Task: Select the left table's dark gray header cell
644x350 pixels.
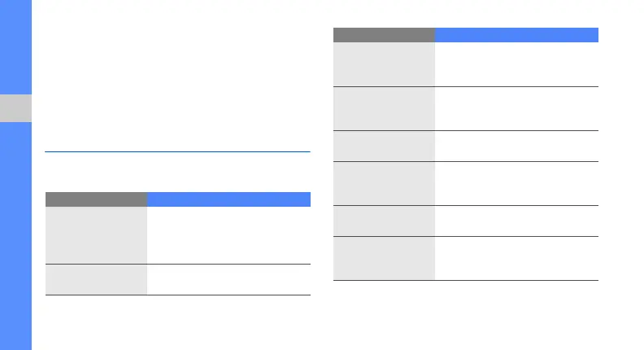Action: [96, 199]
